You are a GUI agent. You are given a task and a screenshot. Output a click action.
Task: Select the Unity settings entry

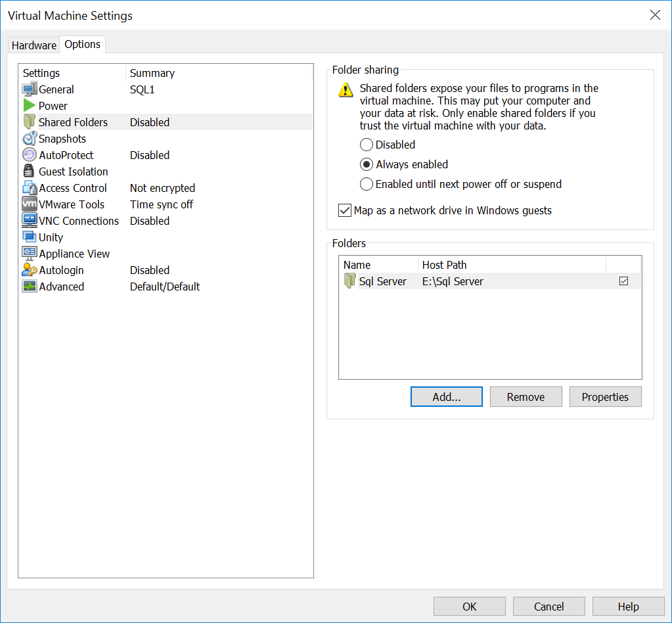click(167, 237)
